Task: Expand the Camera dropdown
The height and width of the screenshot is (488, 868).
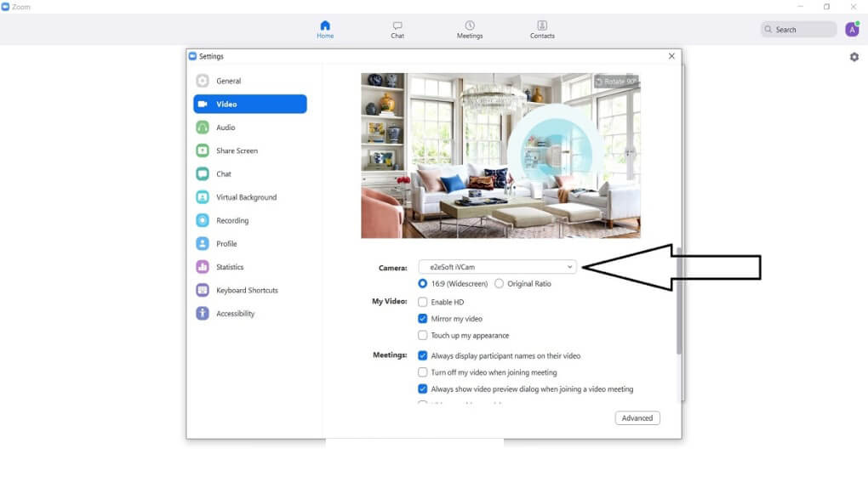Action: tap(498, 267)
